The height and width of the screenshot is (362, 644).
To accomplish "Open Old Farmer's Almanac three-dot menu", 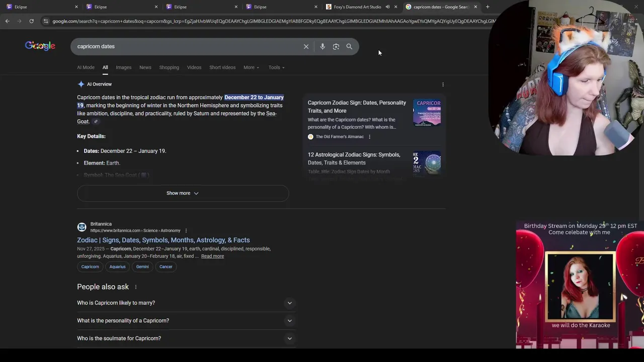I will [369, 137].
